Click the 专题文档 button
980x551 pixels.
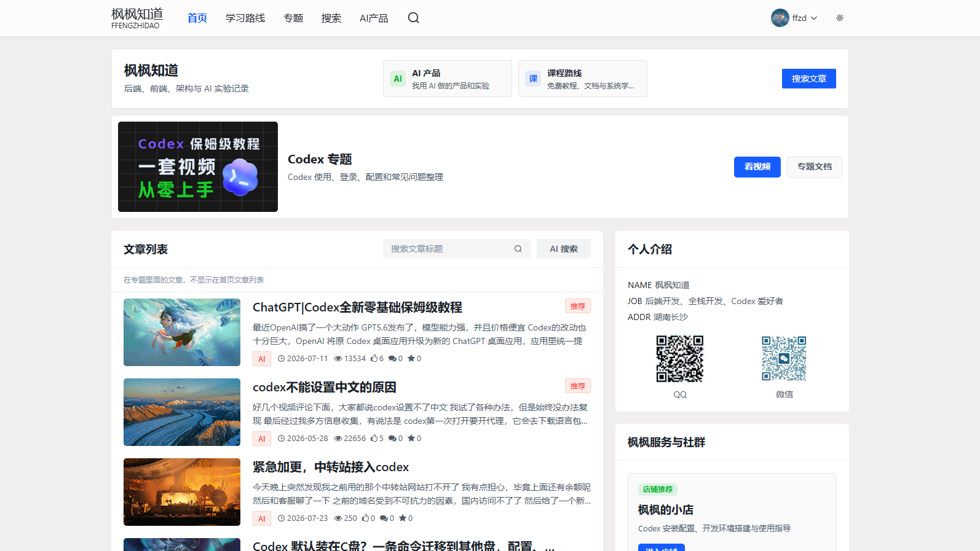815,166
